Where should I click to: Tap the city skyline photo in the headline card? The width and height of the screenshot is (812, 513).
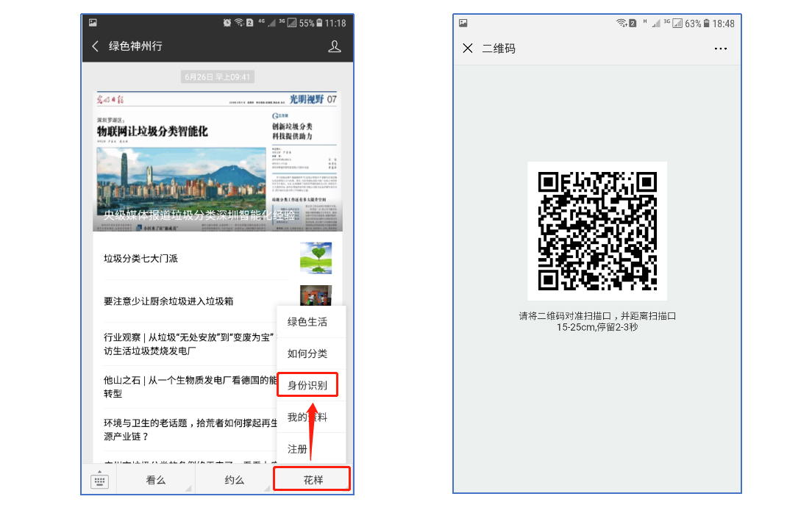(x=181, y=182)
